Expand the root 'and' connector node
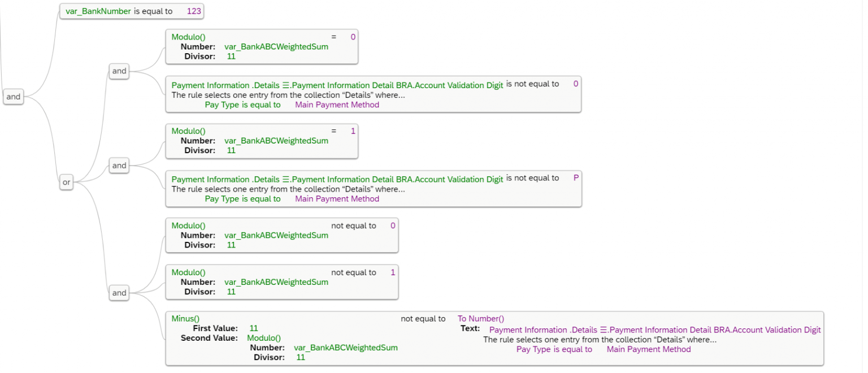The height and width of the screenshot is (373, 868). point(14,96)
